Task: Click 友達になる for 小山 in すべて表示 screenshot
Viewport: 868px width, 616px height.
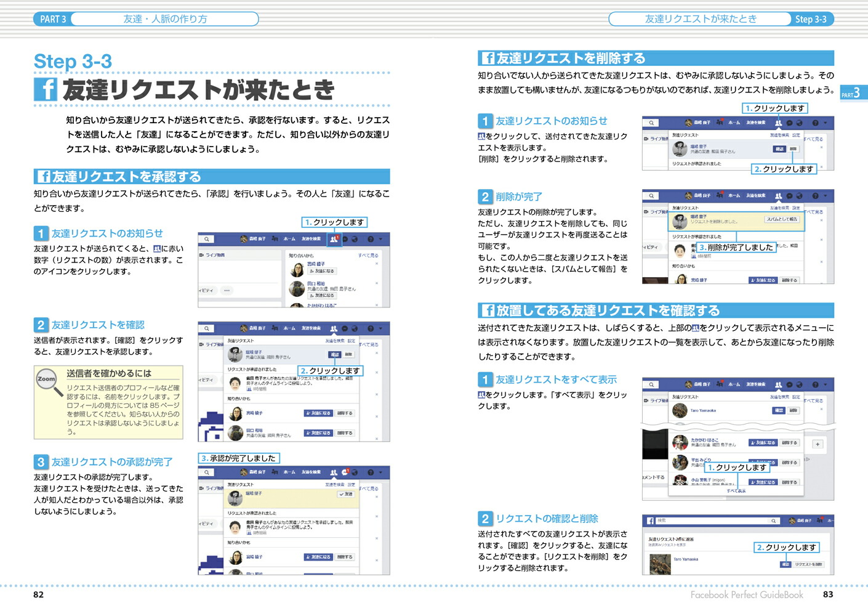Action: [763, 482]
